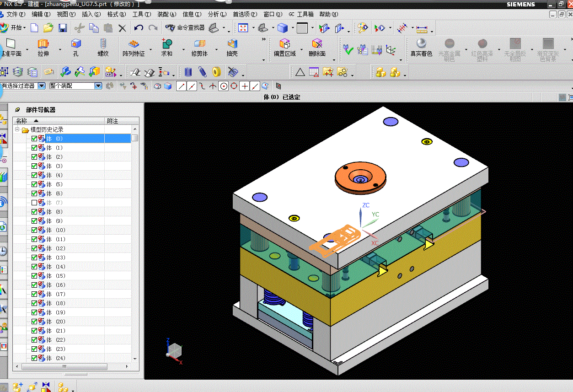Click the yellow coiled spring icon
Viewport: 573px width, 392px height.
[216, 72]
